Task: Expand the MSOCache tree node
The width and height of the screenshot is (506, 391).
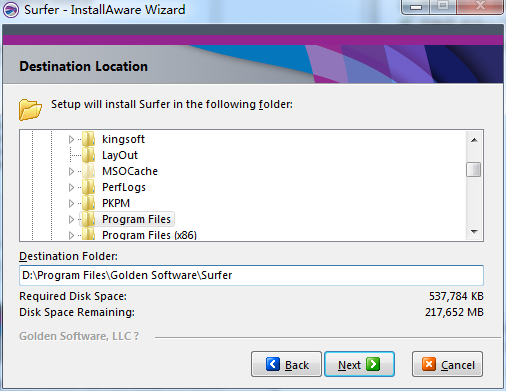Action: coord(71,171)
